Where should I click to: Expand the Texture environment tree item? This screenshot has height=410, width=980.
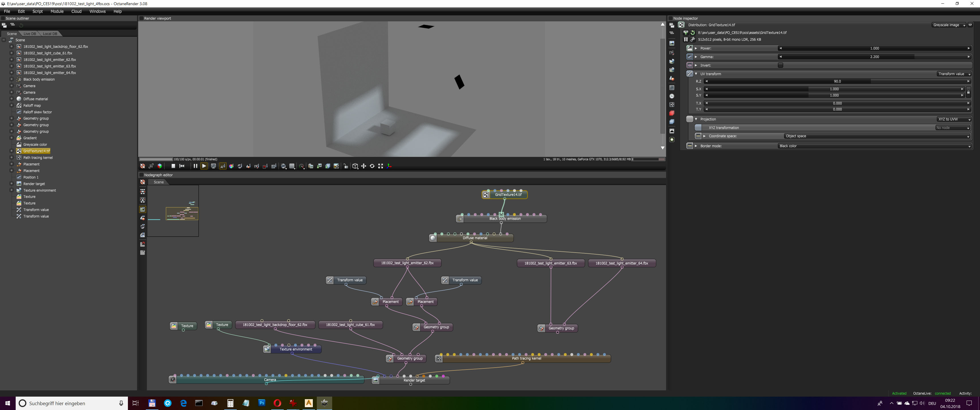11,190
